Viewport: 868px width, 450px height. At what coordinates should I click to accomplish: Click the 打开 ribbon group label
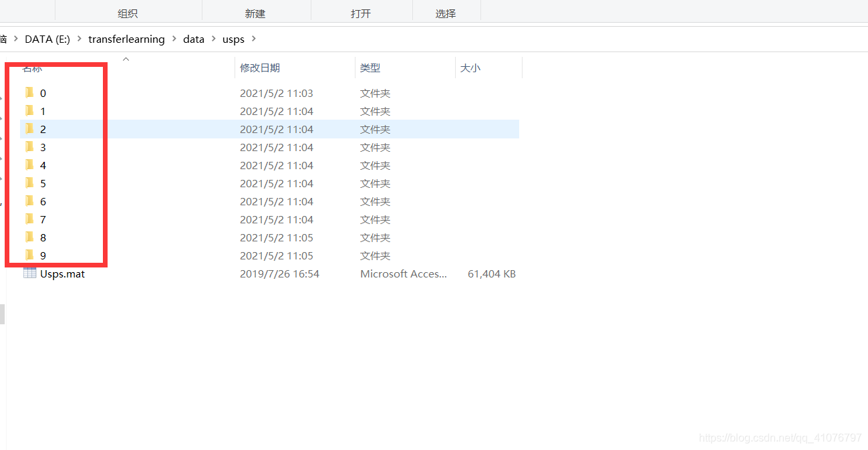pos(361,13)
